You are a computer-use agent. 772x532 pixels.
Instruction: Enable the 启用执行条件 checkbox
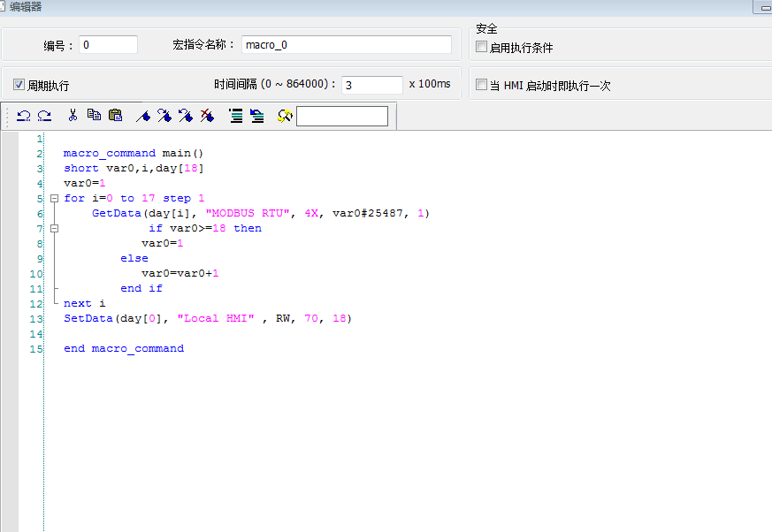pos(482,47)
